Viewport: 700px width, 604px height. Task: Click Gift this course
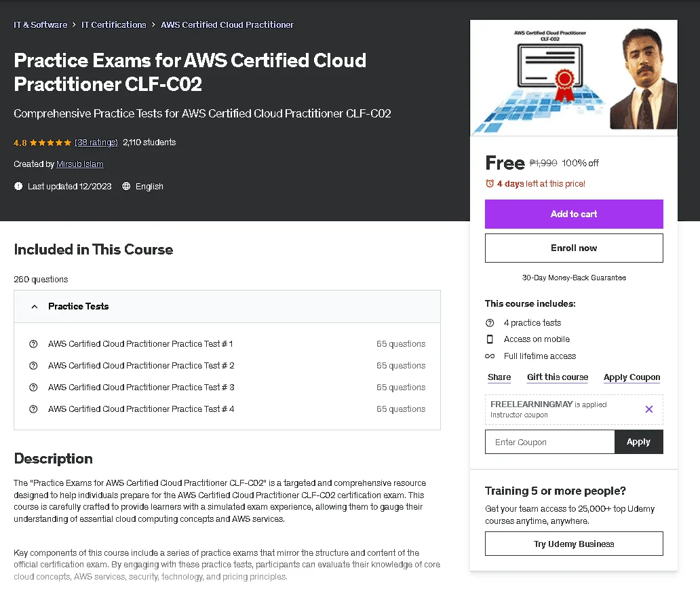pyautogui.click(x=557, y=377)
